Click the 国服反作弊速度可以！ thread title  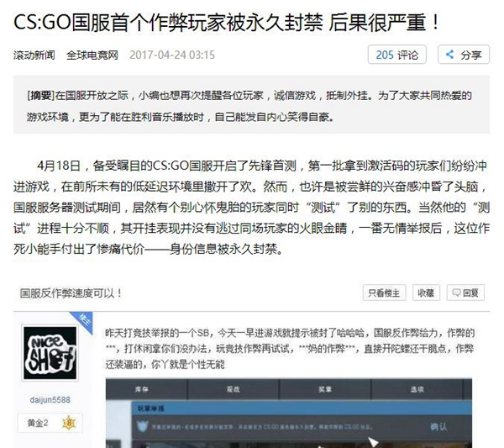(71, 293)
